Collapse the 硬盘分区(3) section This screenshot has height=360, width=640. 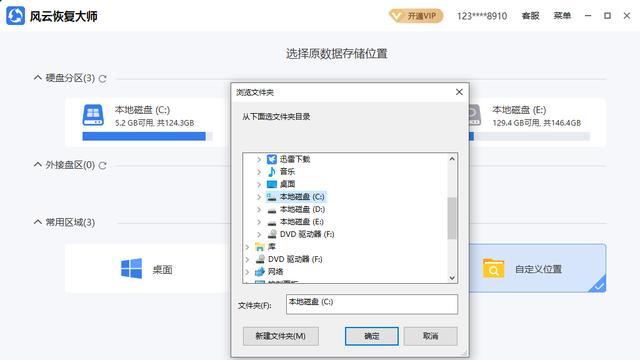click(38, 77)
